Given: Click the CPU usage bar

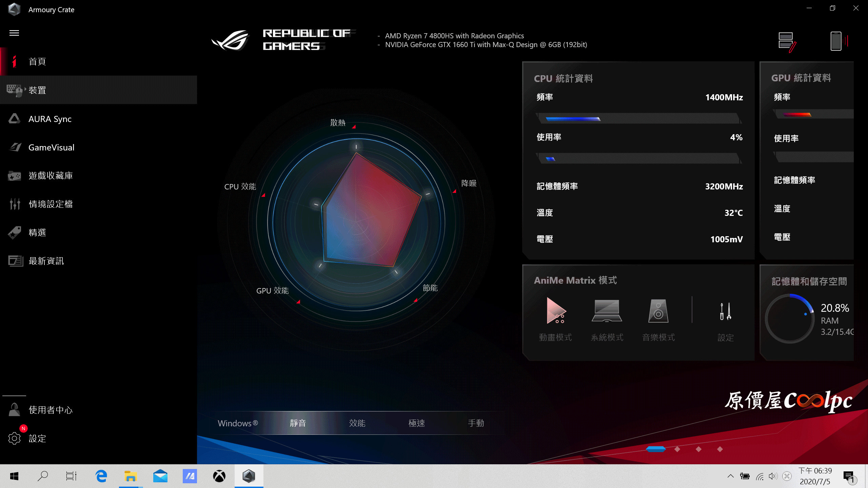Looking at the screenshot, I should point(639,158).
